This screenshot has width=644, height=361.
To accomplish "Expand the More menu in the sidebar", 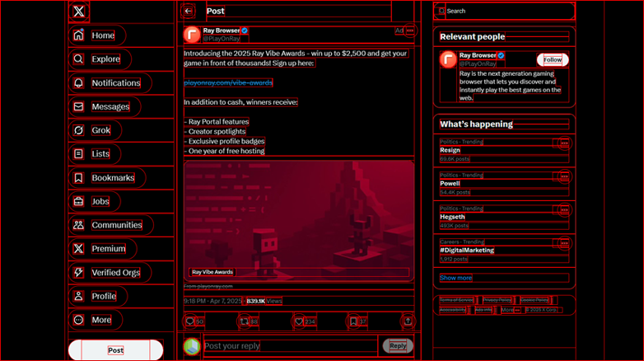I will [78, 320].
